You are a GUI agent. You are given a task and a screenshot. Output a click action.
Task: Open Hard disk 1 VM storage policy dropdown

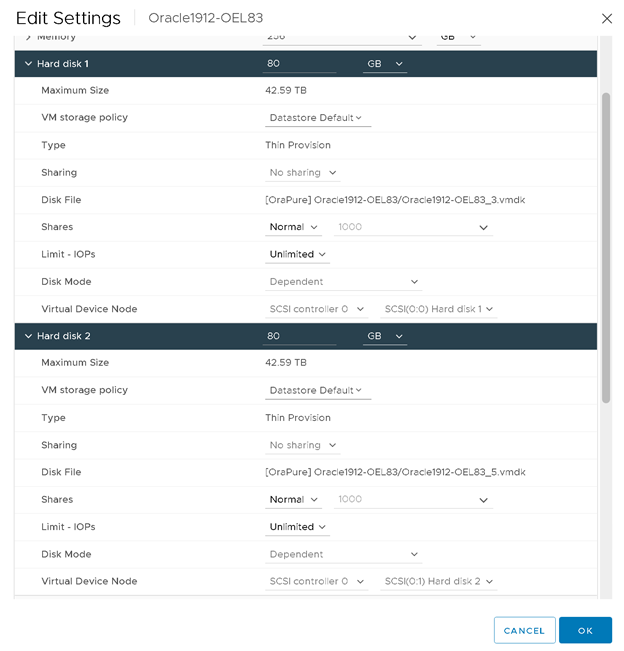[x=315, y=118]
